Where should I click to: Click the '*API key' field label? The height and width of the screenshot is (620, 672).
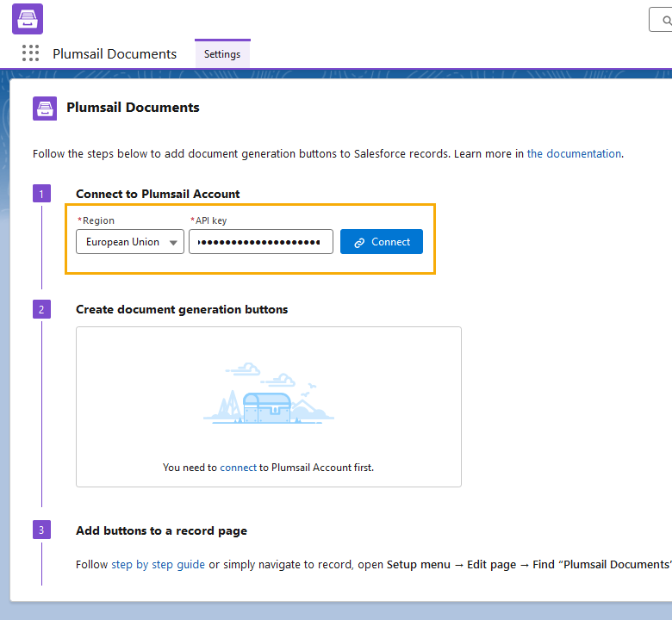pos(208,220)
